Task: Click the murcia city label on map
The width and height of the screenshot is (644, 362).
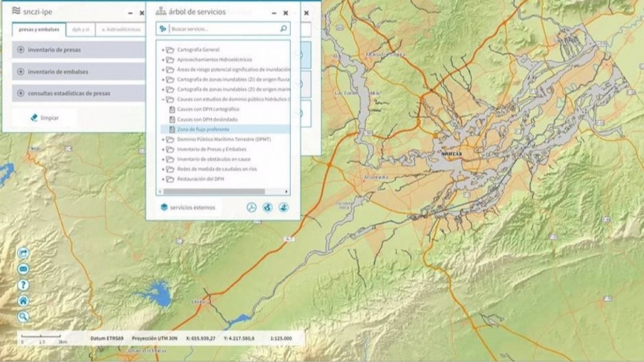Action: point(451,153)
